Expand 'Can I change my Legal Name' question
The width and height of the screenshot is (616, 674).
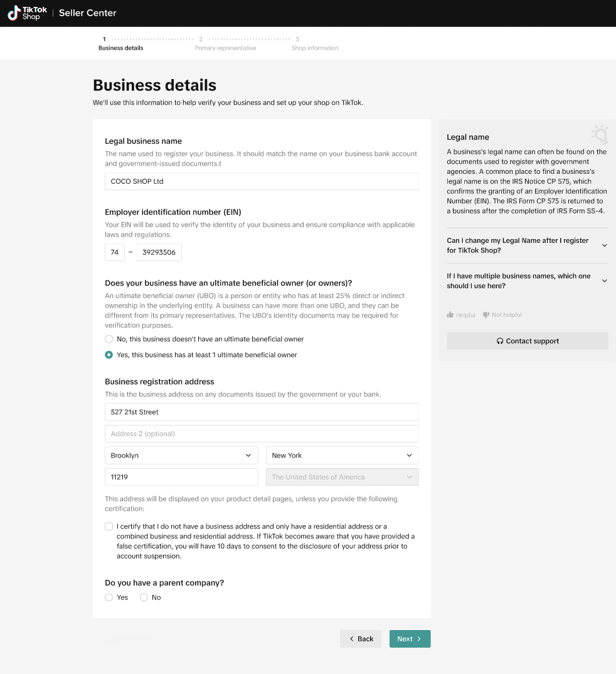(527, 245)
